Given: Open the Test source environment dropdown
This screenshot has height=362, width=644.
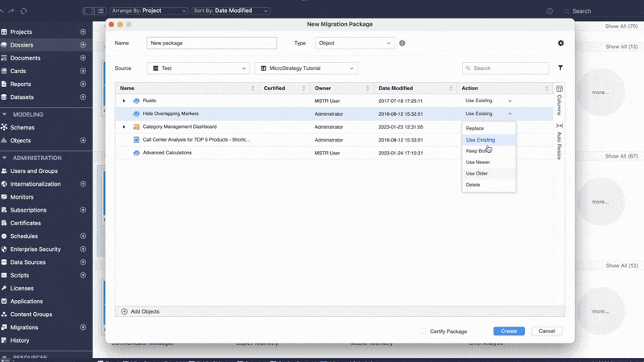Looking at the screenshot, I should point(198,68).
